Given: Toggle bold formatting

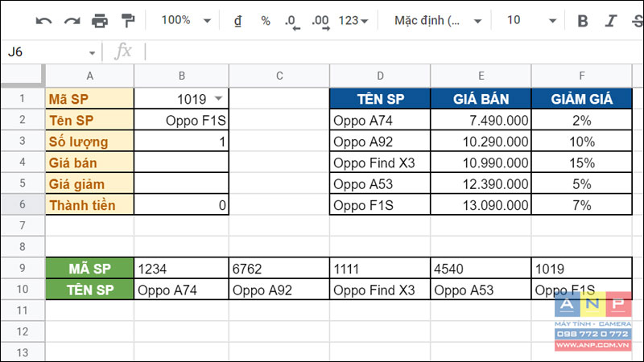Looking at the screenshot, I should 584,21.
